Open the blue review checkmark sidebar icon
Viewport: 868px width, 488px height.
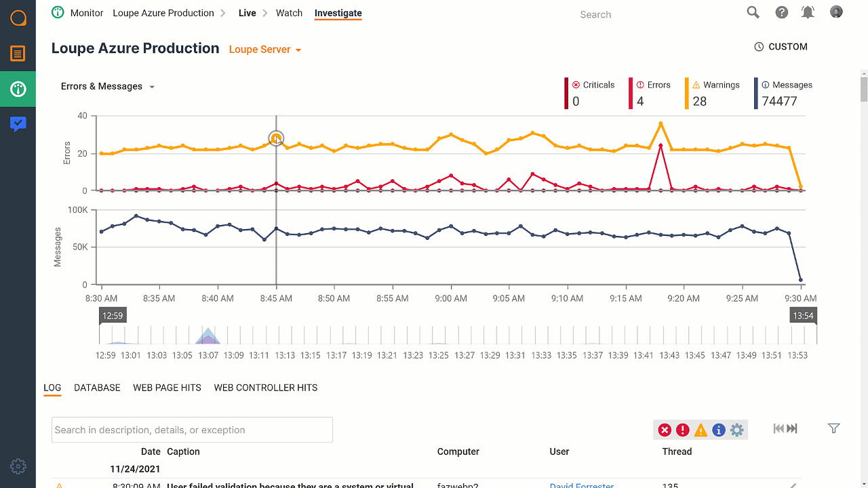coord(18,124)
